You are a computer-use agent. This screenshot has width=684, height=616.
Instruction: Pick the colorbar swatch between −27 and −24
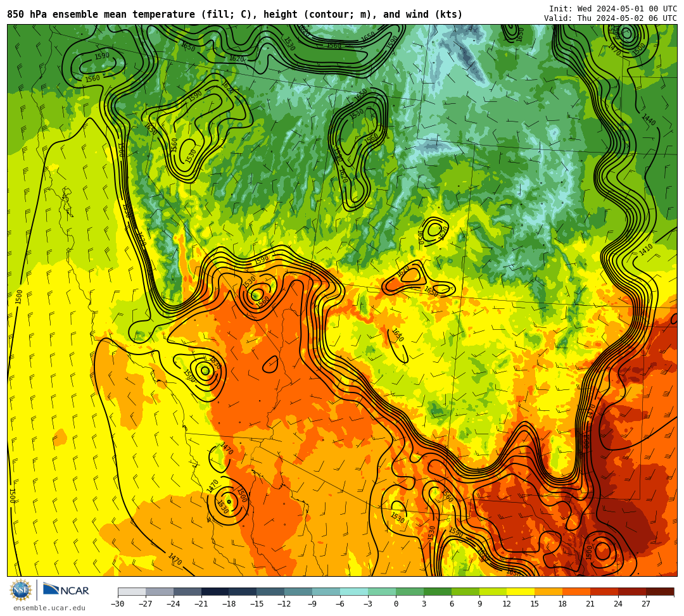click(x=160, y=591)
